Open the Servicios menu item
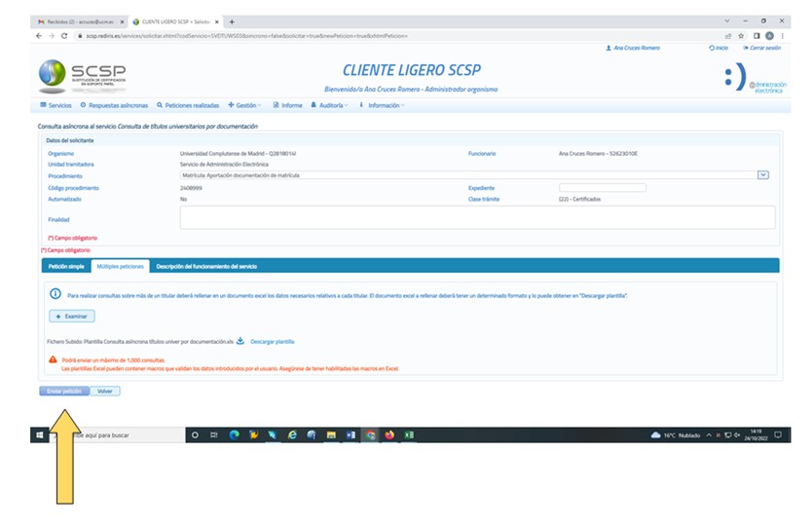Image resolution: width=812 pixels, height=528 pixels. point(55,105)
